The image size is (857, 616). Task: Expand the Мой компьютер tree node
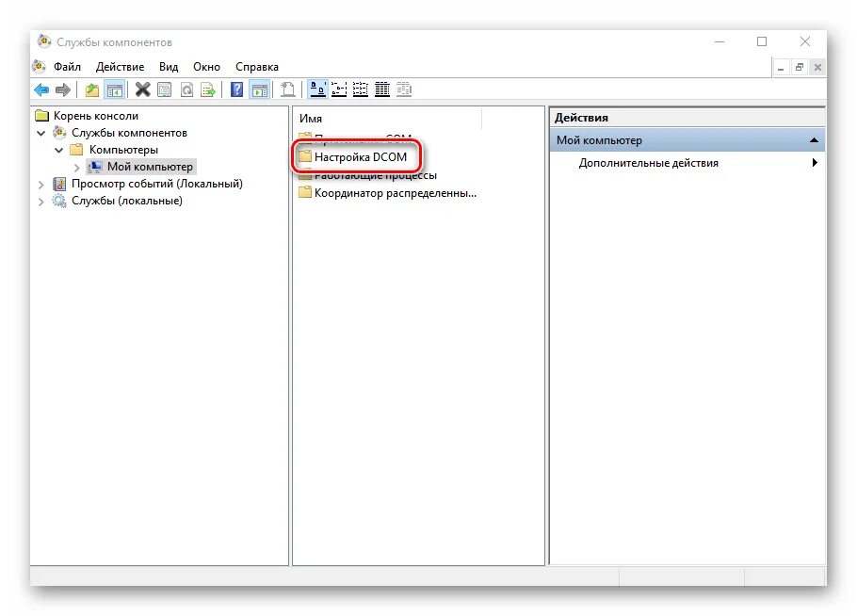point(77,168)
